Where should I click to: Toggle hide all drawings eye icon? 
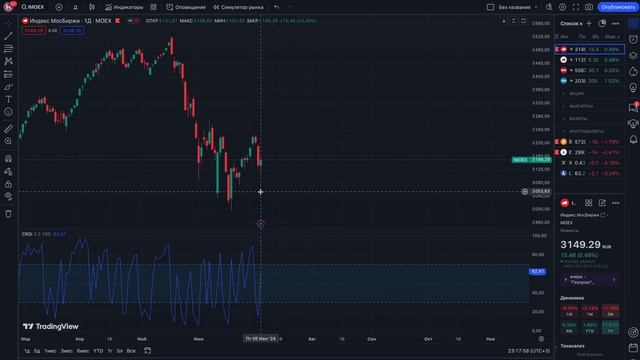[x=8, y=196]
